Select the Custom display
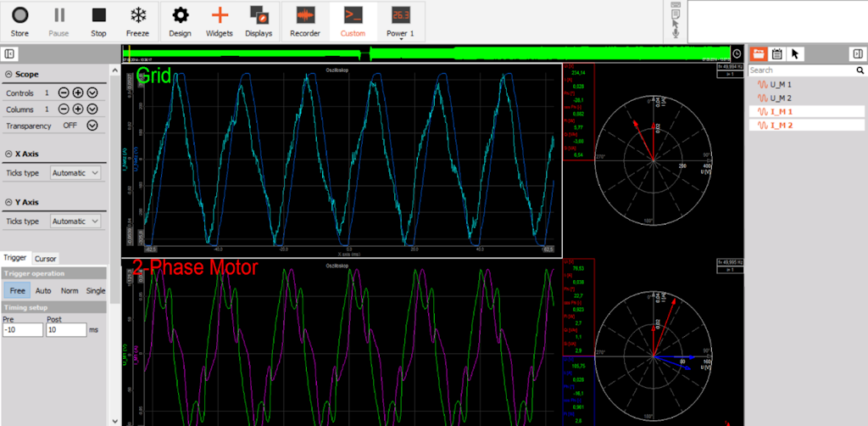Screen dimensions: 868x426 point(353,21)
